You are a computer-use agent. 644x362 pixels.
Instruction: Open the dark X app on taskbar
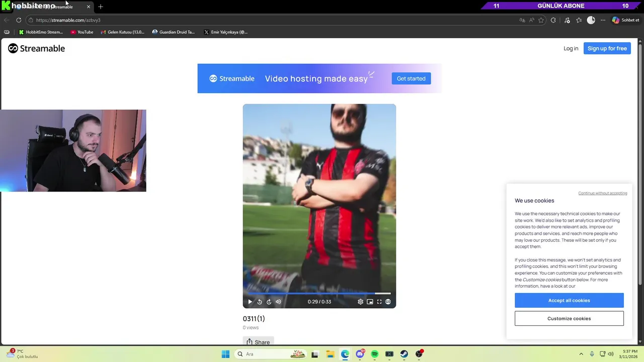tap(389, 354)
